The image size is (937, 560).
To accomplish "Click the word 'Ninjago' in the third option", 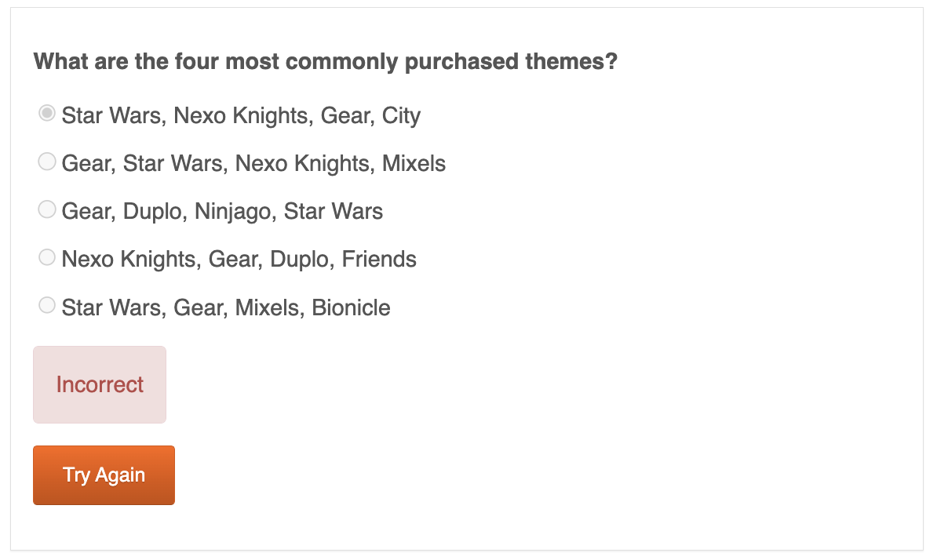I will tap(235, 212).
